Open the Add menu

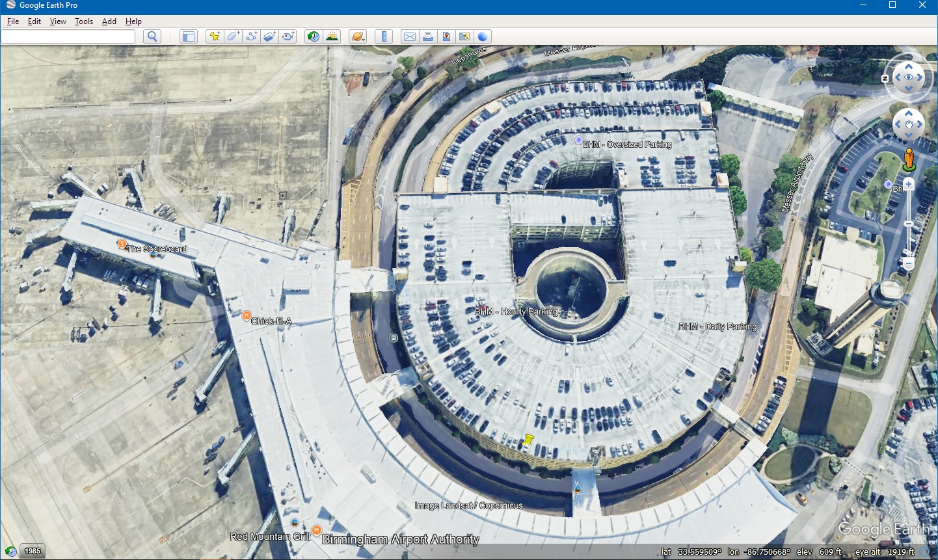pyautogui.click(x=109, y=21)
